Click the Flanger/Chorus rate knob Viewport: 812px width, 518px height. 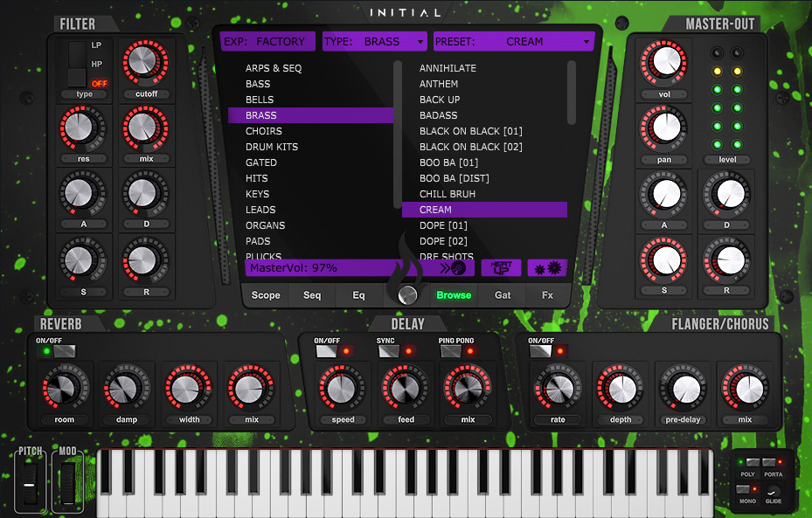tap(558, 388)
